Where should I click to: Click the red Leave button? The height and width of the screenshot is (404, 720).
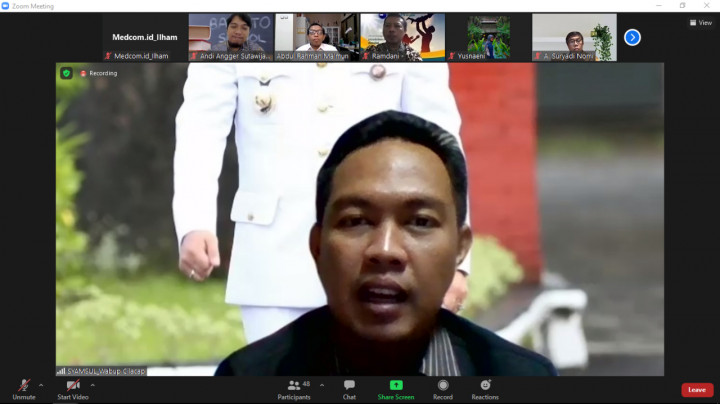[x=697, y=390]
